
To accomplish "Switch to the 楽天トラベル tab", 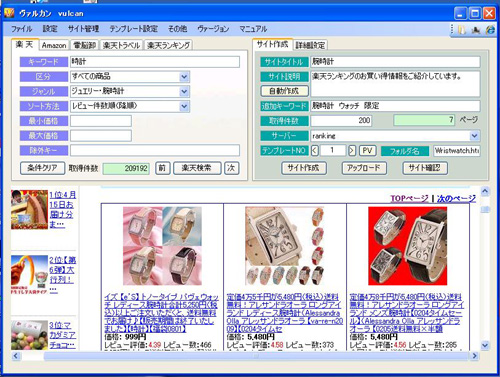I will tap(121, 45).
